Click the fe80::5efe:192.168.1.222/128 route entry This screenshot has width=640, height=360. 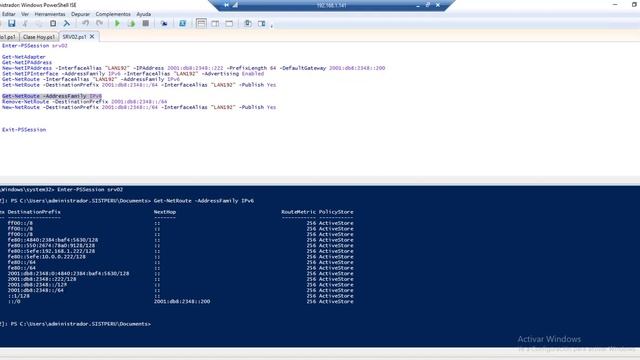pos(51,251)
